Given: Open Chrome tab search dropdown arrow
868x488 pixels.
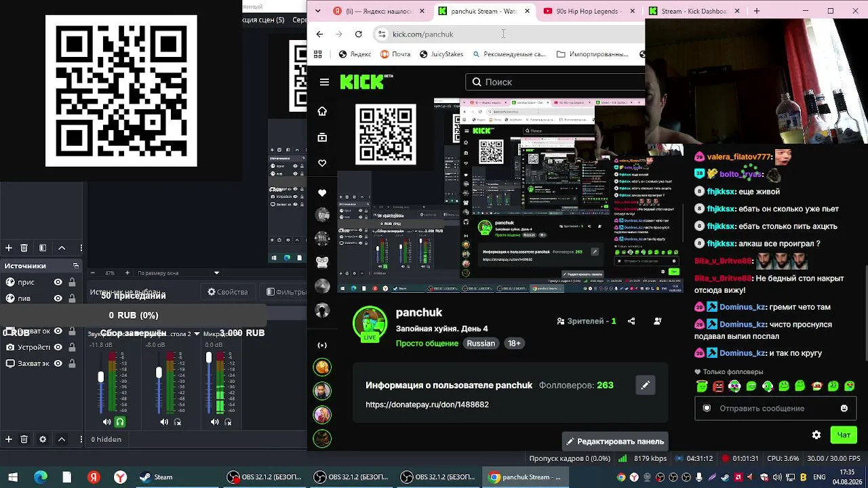Looking at the screenshot, I should pos(317,11).
